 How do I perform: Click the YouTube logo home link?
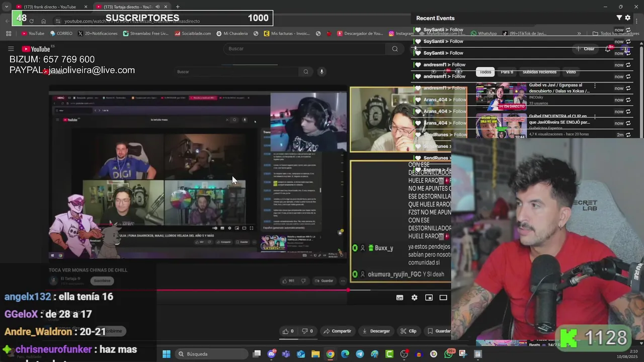click(x=36, y=49)
